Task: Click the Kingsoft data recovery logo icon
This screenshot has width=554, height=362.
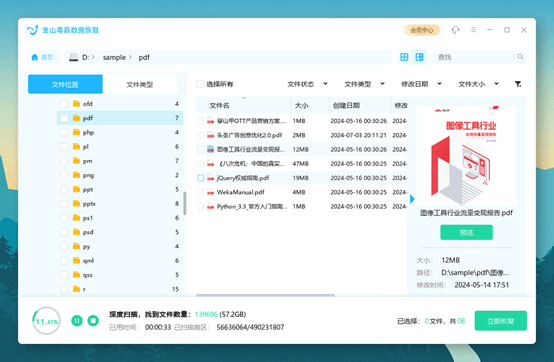Action: pos(32,30)
